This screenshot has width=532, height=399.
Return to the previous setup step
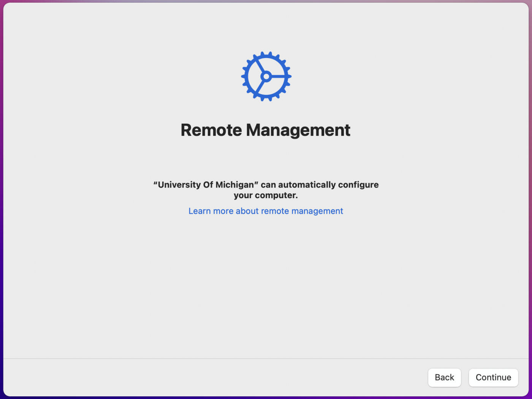click(444, 377)
